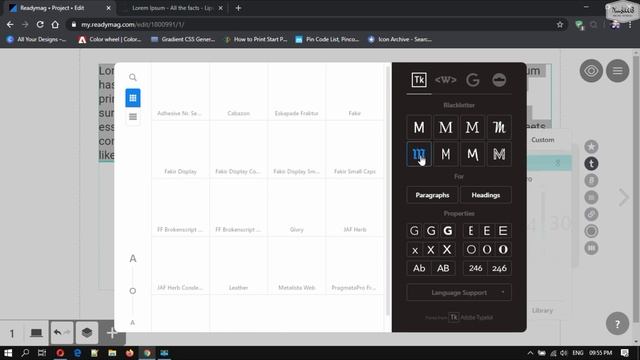This screenshot has height=360, width=640.
Task: Switch to the Library tab
Action: pos(542,311)
